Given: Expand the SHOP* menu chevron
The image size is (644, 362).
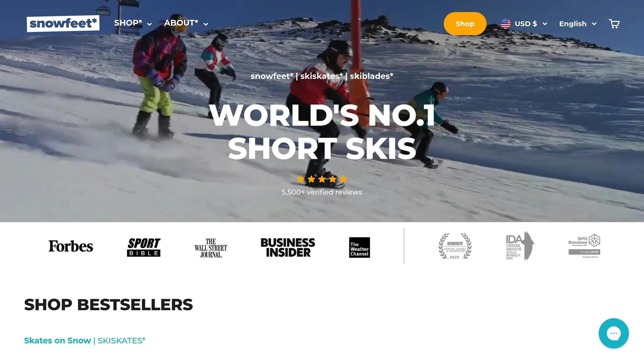Looking at the screenshot, I should coord(149,24).
